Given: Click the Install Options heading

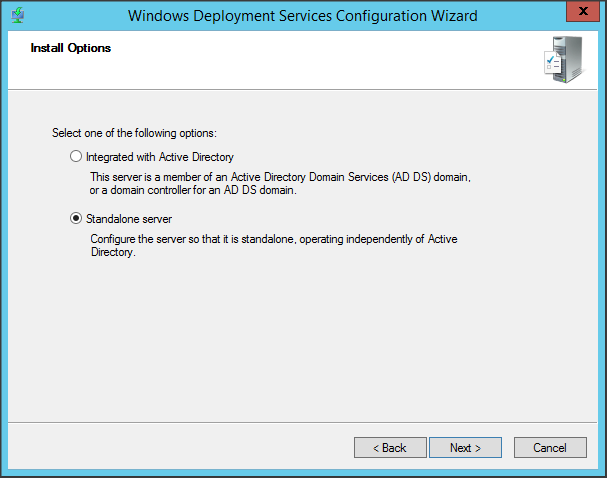Looking at the screenshot, I should 71,48.
